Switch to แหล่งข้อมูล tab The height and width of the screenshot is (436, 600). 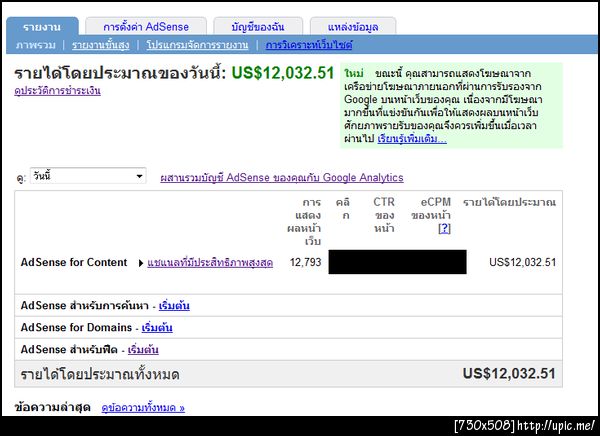[353, 27]
